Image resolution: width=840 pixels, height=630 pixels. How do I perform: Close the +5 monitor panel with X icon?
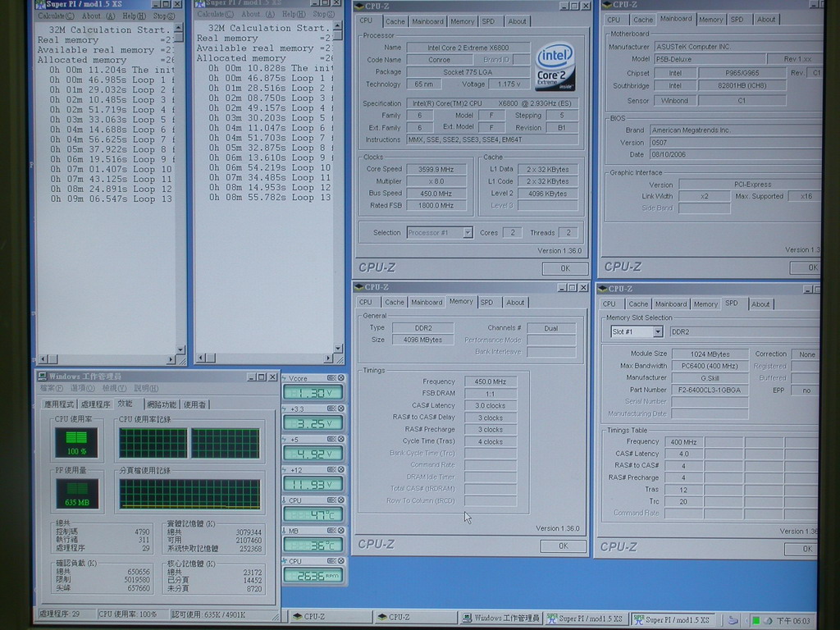click(340, 440)
